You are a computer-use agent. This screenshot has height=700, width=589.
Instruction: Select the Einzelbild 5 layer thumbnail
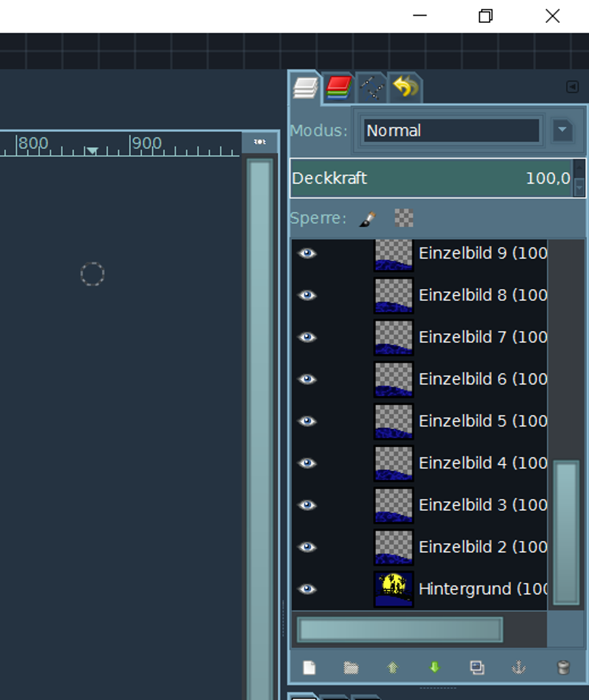click(x=393, y=421)
